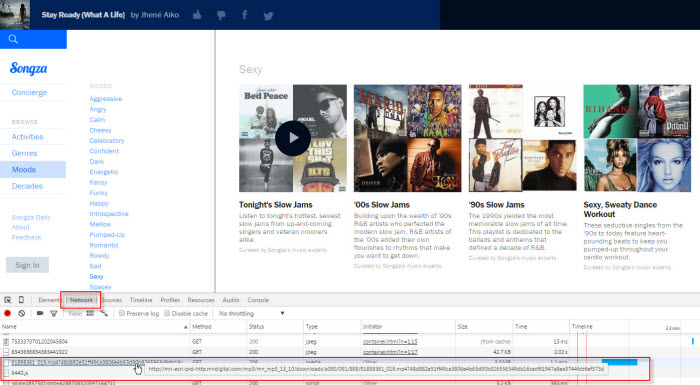
Task: Enable Preserve log checkbox
Action: tap(122, 314)
